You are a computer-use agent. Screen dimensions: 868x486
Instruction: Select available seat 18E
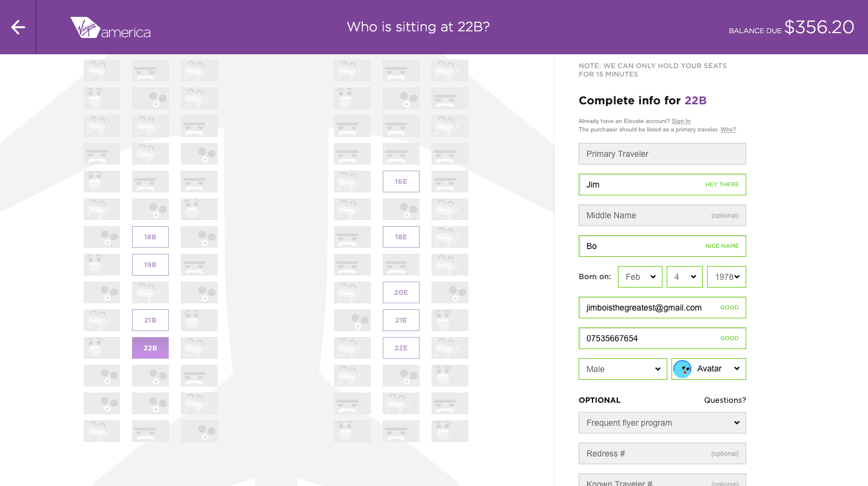(x=401, y=237)
